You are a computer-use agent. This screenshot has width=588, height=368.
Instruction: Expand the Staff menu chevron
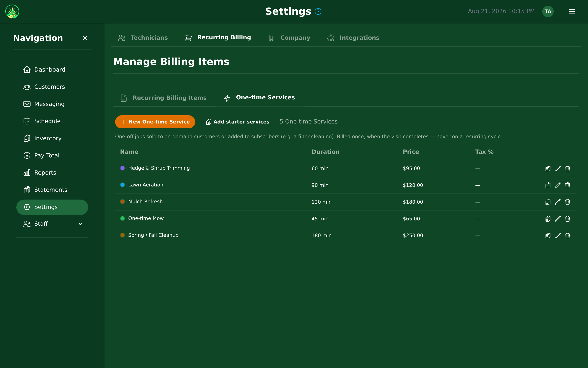pyautogui.click(x=80, y=224)
